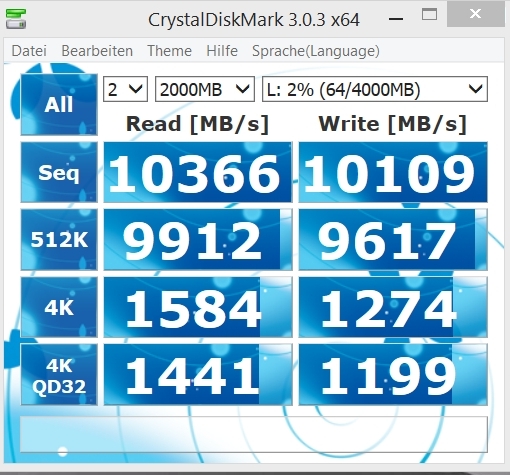The height and width of the screenshot is (475, 510).
Task: Expand the drive selection dropdown showing L: 2%
Action: [x=375, y=89]
